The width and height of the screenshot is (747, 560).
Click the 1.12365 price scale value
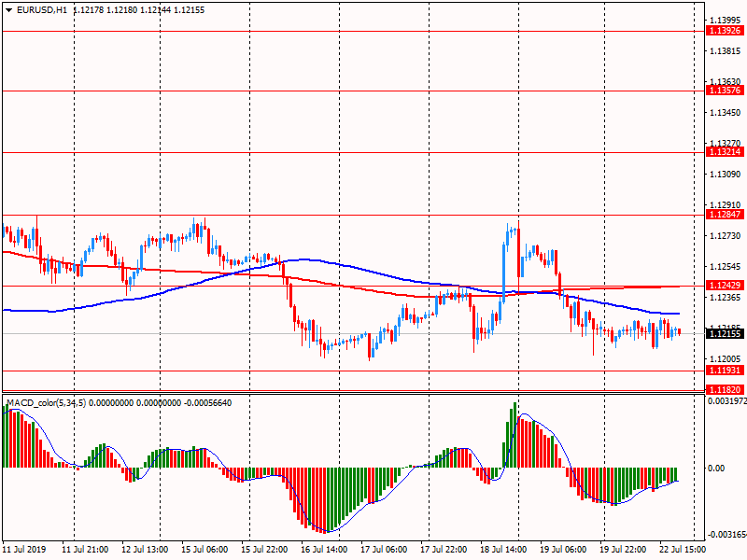pyautogui.click(x=726, y=298)
